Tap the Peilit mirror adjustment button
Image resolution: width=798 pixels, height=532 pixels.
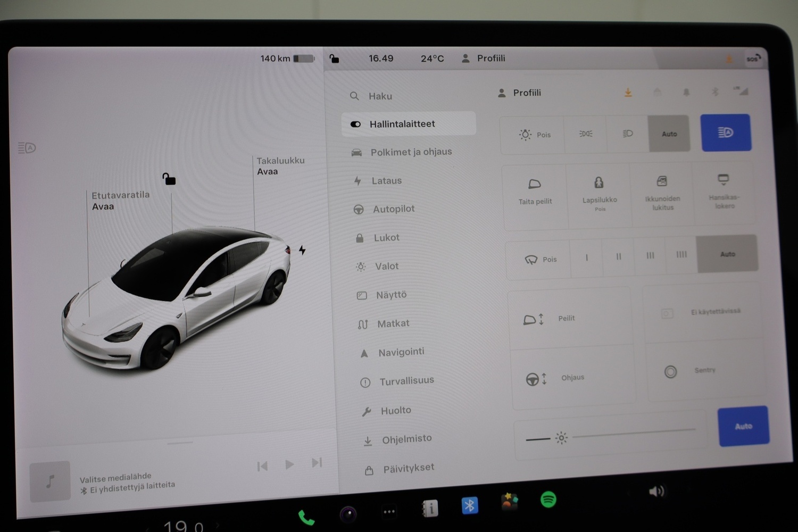[x=570, y=318]
